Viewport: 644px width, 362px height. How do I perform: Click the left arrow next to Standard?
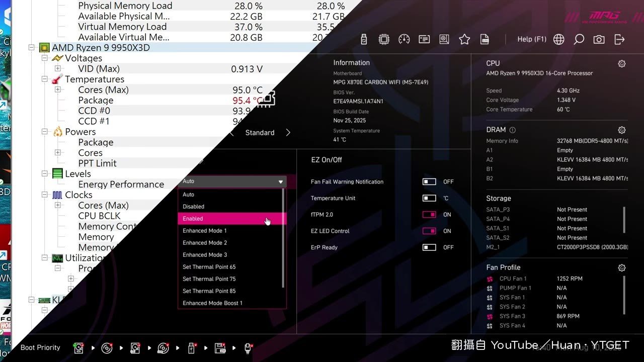point(232,133)
